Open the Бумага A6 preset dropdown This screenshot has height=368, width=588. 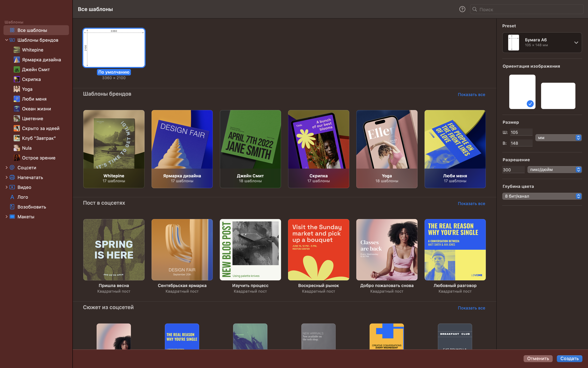point(542,43)
